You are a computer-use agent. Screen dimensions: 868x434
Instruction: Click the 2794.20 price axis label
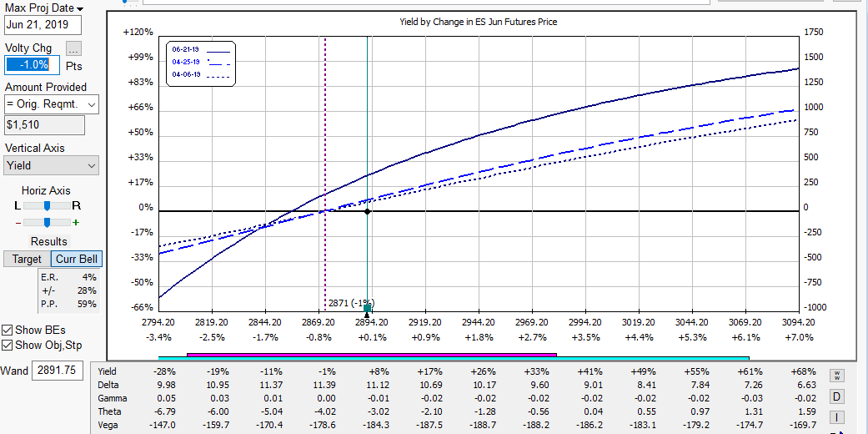159,322
